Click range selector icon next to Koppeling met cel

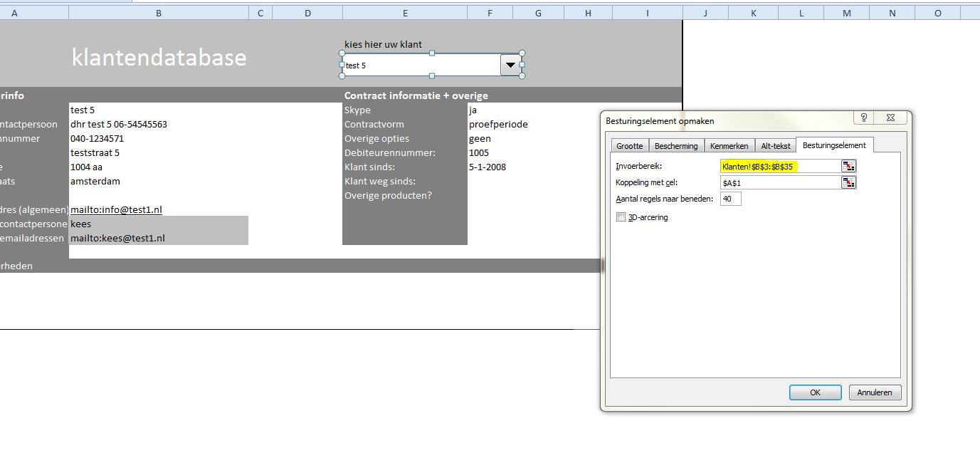point(848,183)
